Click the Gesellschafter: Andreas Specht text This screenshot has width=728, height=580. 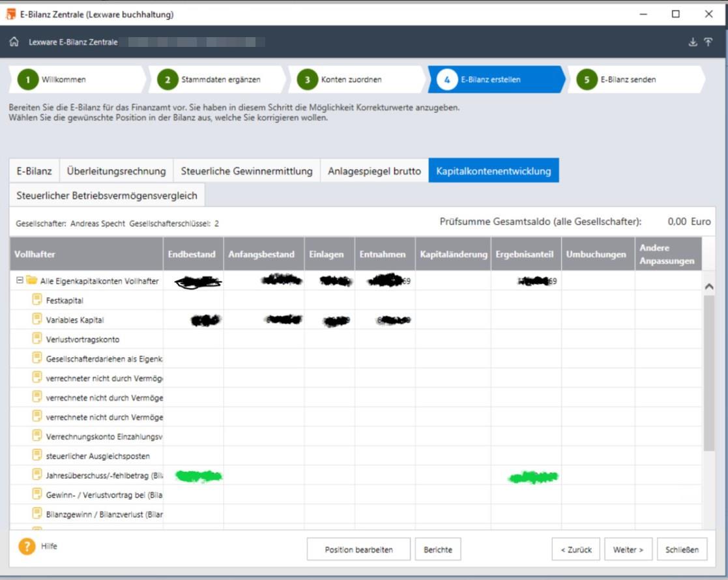pyautogui.click(x=70, y=224)
